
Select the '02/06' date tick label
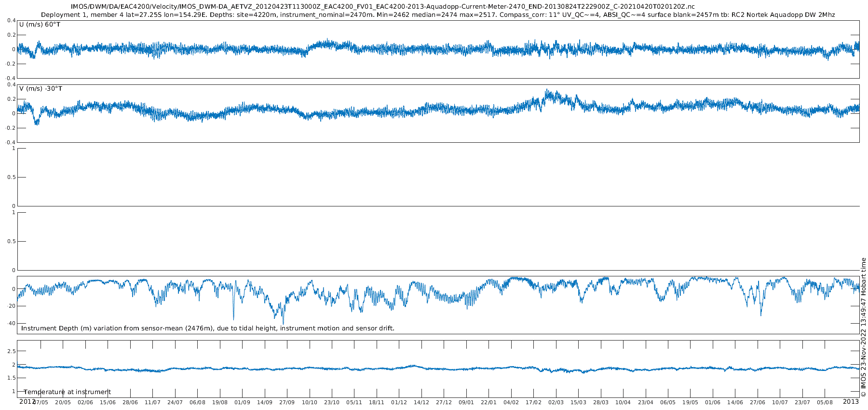click(85, 402)
